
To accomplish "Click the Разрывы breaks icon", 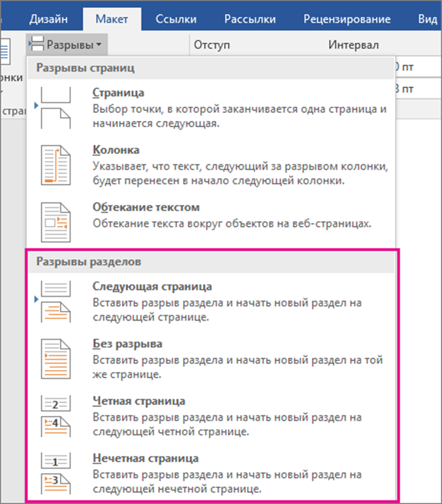I will (x=36, y=44).
